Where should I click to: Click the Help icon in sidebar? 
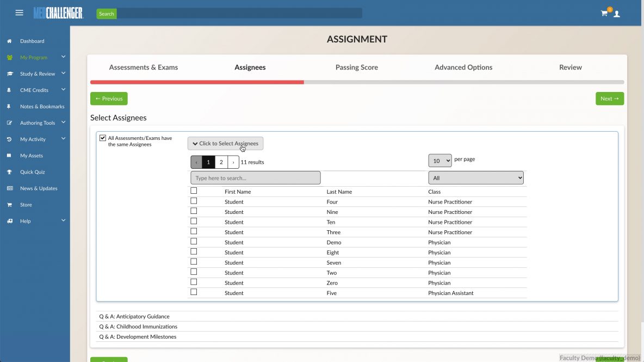tap(10, 221)
